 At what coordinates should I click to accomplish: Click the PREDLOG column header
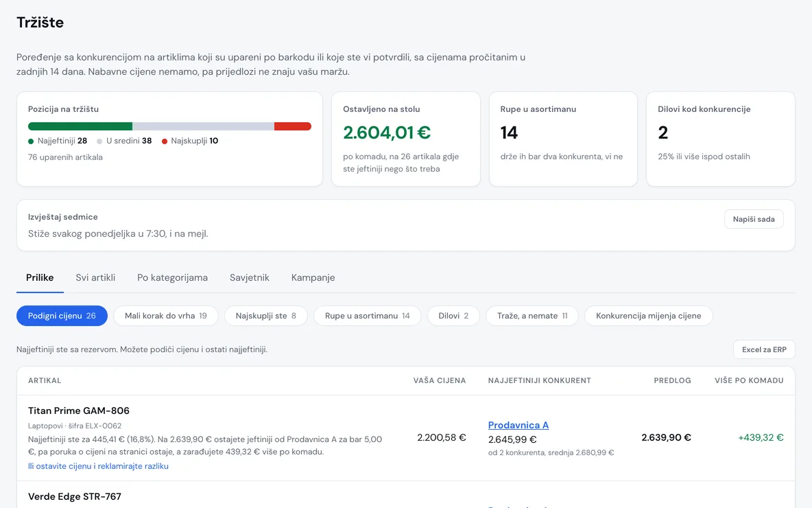[x=672, y=380]
